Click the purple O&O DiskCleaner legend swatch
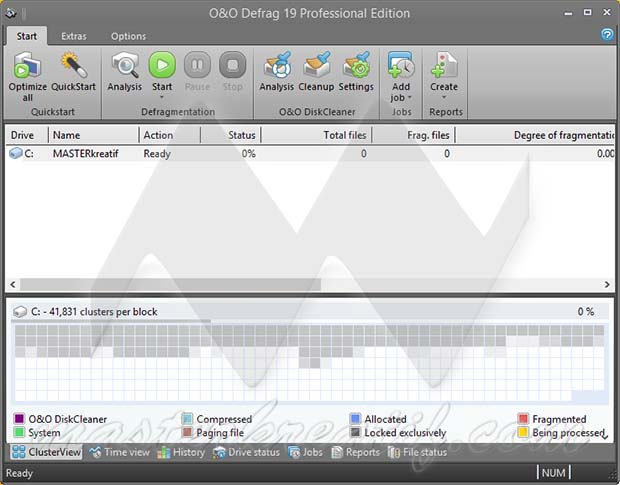620x485 pixels. [19, 418]
